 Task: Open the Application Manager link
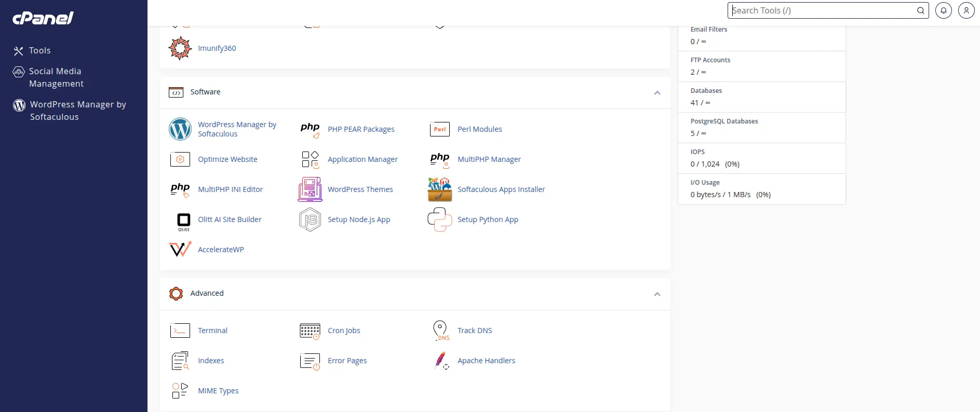363,159
